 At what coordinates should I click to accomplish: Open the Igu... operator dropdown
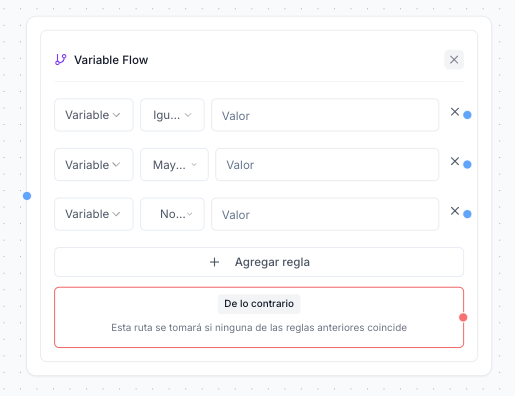pyautogui.click(x=172, y=115)
